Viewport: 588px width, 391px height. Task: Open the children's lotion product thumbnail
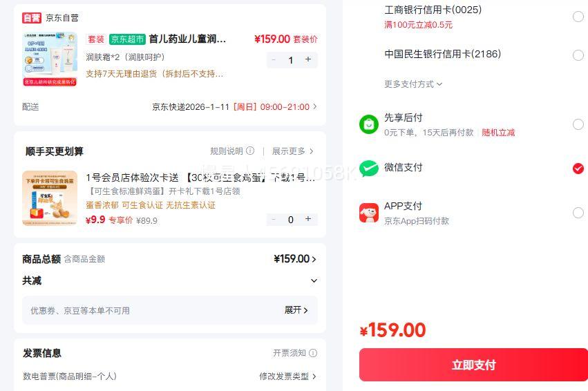(x=50, y=58)
